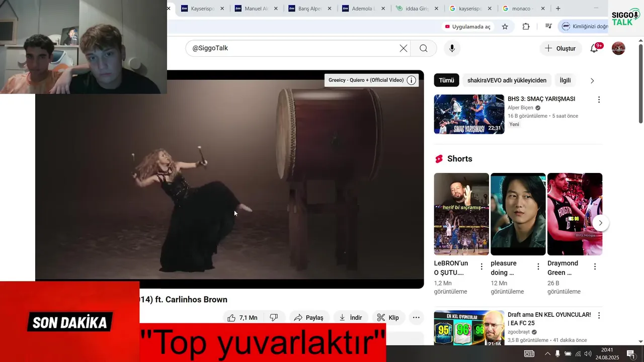
Task: Pause the playing Shakira video
Action: tap(229, 179)
